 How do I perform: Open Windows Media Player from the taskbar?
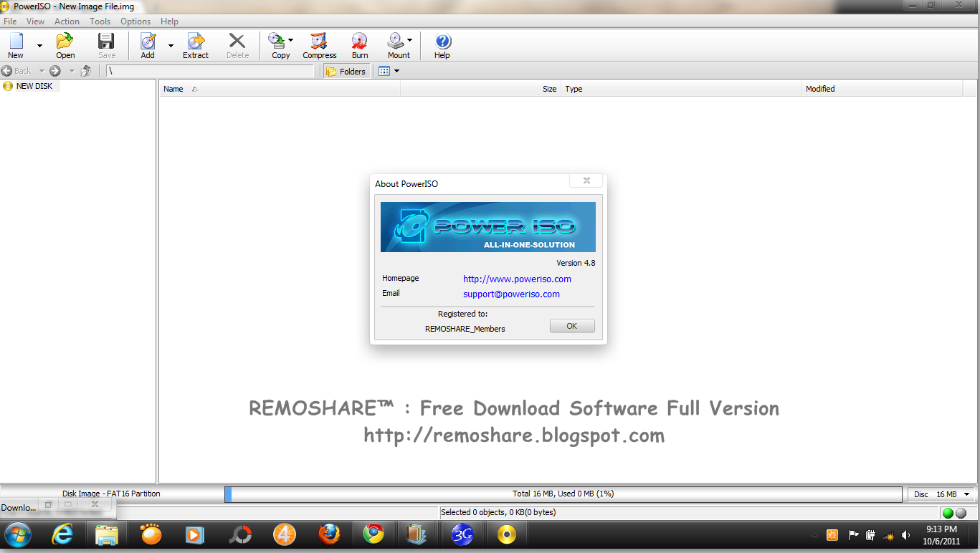[195, 534]
